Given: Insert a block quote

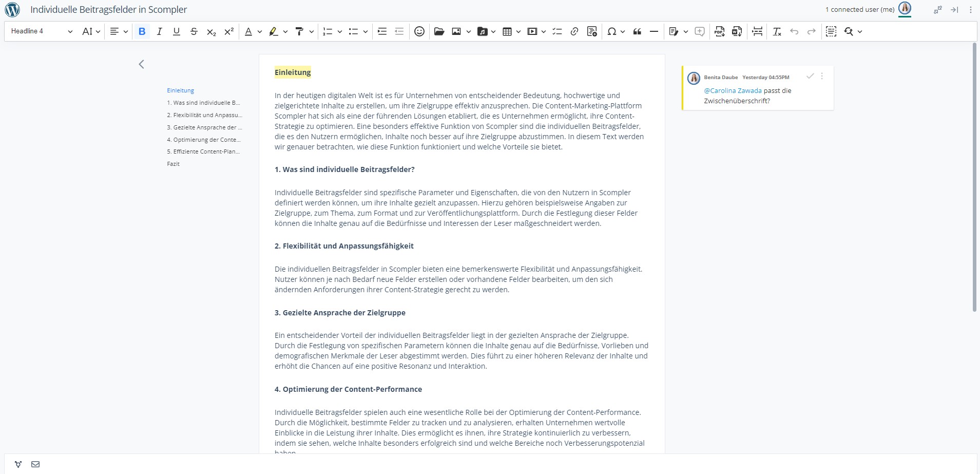Looking at the screenshot, I should (x=637, y=31).
